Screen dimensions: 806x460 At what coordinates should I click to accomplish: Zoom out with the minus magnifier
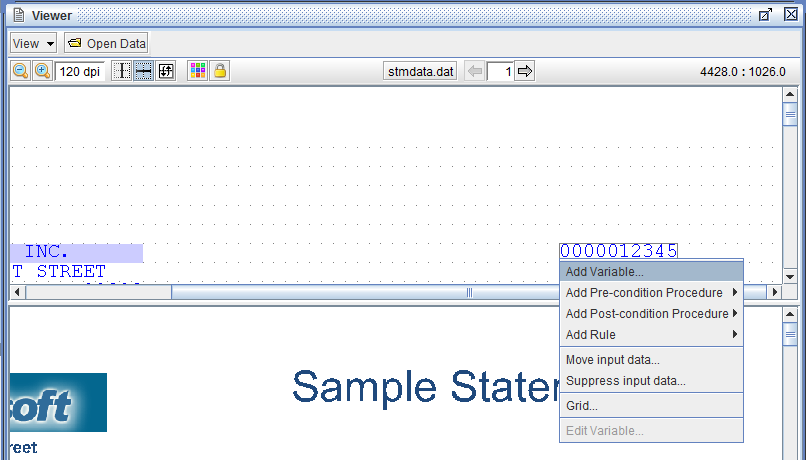(21, 71)
